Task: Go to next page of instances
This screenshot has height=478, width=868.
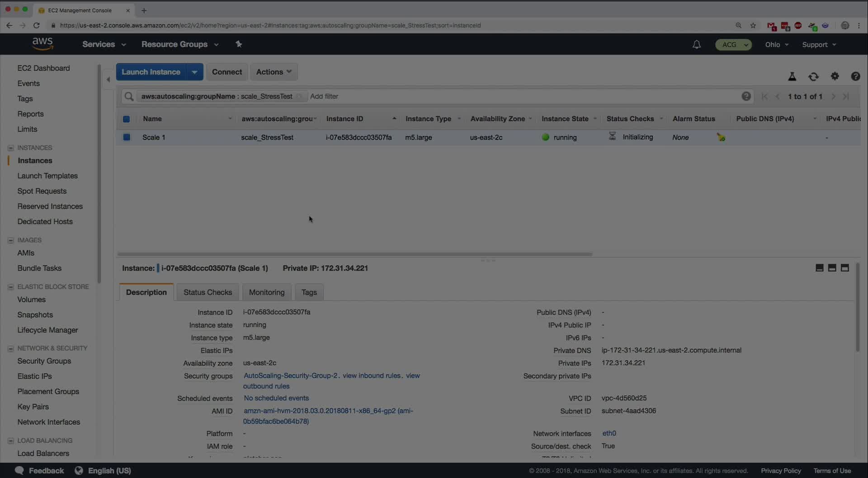Action: [x=833, y=96]
